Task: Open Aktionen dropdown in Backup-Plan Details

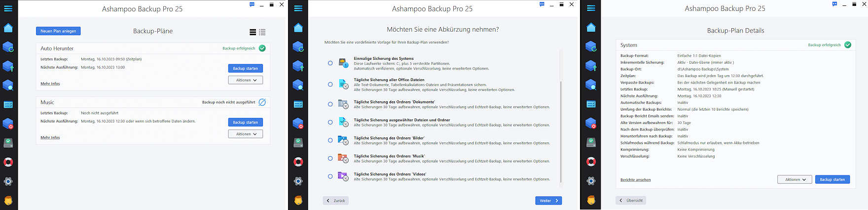Action: coord(795,179)
